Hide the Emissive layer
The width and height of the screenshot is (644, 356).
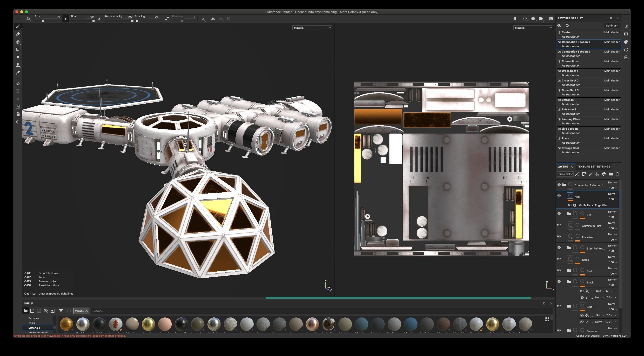pos(559,236)
